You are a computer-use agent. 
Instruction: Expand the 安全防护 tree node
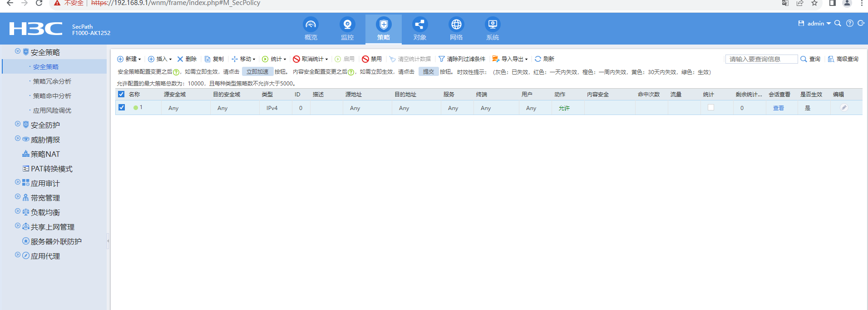coord(18,124)
